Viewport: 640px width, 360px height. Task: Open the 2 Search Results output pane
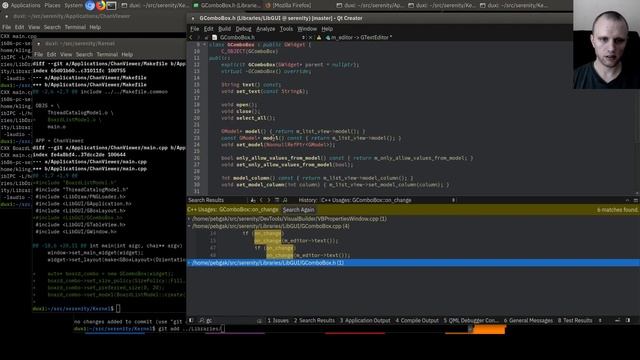point(314,320)
